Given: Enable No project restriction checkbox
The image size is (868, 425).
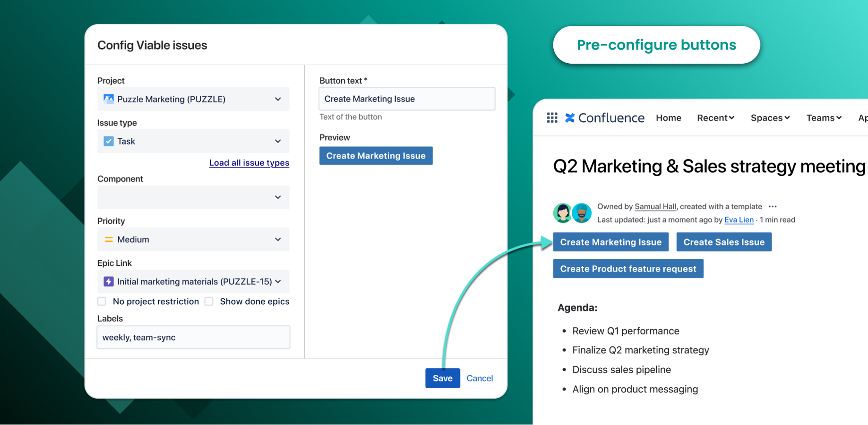Looking at the screenshot, I should coord(102,301).
